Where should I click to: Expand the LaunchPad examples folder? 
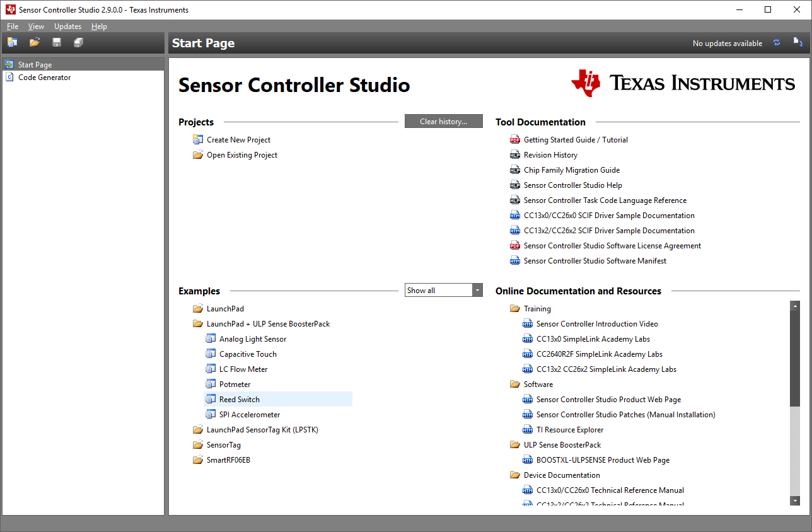click(x=225, y=309)
